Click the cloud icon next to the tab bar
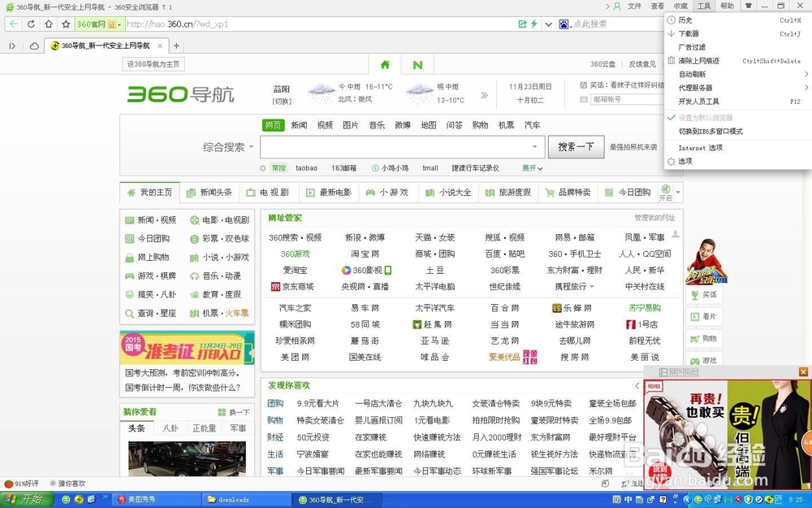The height and width of the screenshot is (508, 812). (34, 46)
